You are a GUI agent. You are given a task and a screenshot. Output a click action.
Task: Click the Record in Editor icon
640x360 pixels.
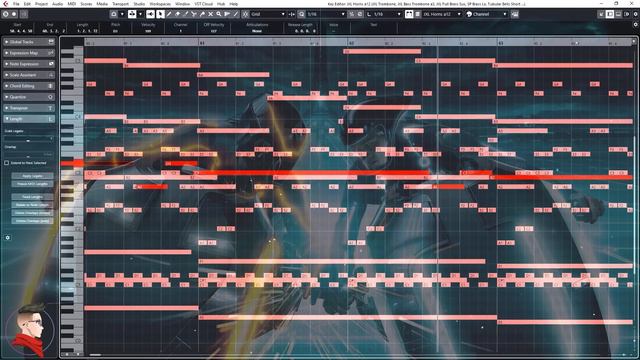click(x=14, y=14)
